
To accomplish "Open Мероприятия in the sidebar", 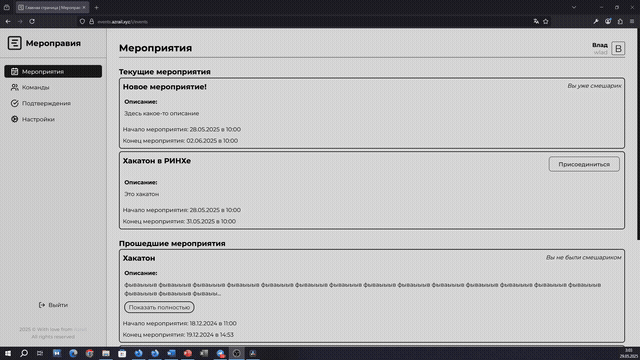I will tap(53, 71).
